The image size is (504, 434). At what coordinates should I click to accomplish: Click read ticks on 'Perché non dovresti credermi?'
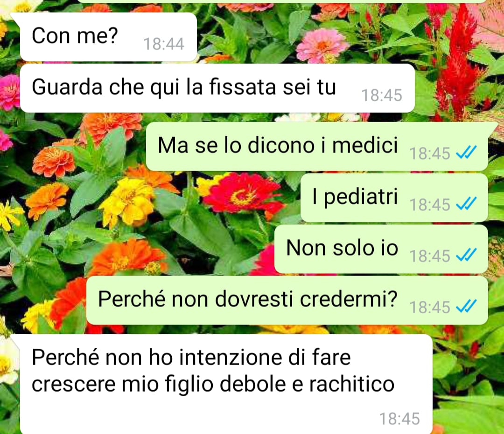[466, 307]
